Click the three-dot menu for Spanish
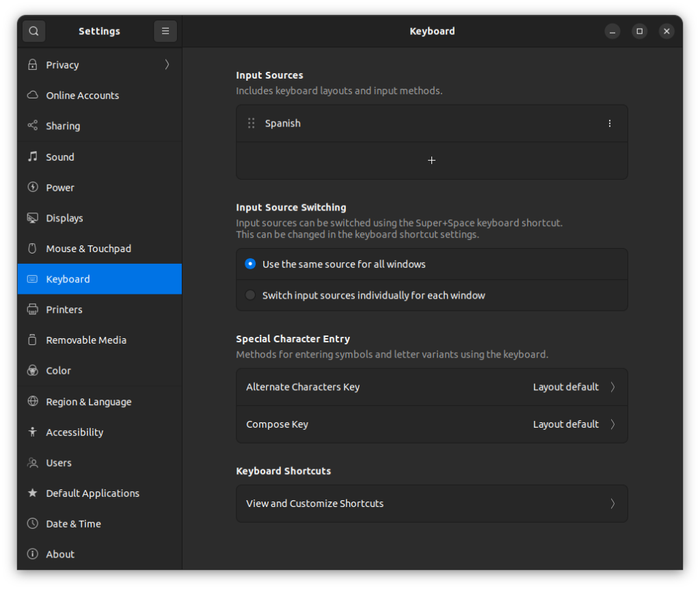The width and height of the screenshot is (700, 589). tap(610, 124)
